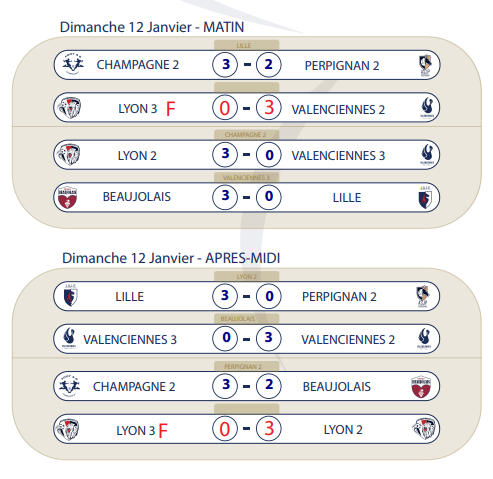Click Champagne 2's score of 3 against Beaujolais
The image size is (493, 479).
click(x=225, y=386)
